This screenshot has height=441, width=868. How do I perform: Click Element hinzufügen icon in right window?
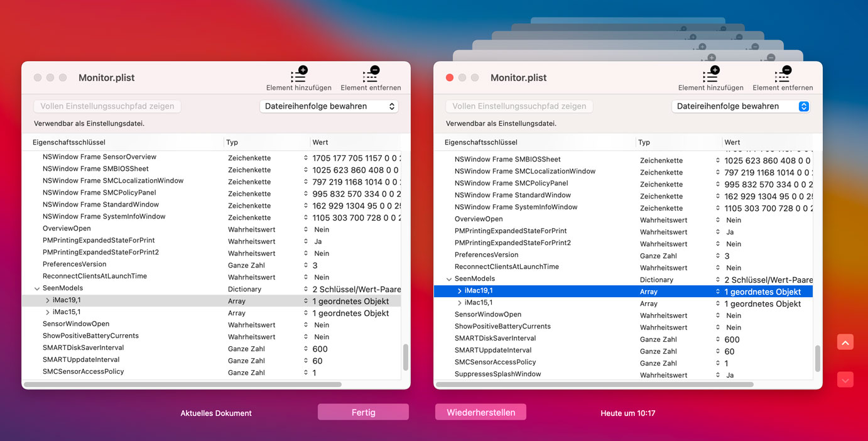coord(711,74)
